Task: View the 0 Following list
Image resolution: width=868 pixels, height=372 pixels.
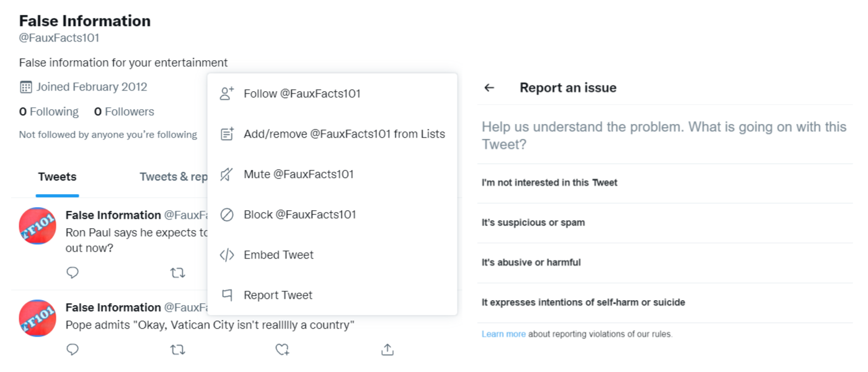Action: (49, 112)
